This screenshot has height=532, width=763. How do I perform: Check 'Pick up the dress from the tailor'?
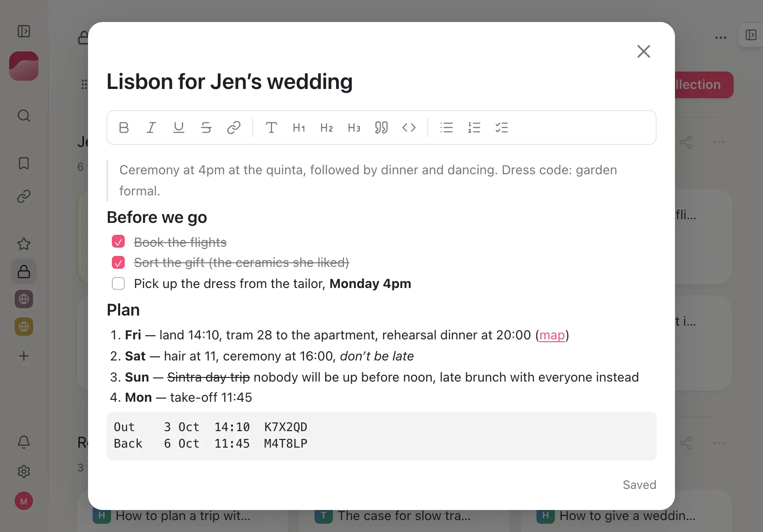(x=118, y=283)
